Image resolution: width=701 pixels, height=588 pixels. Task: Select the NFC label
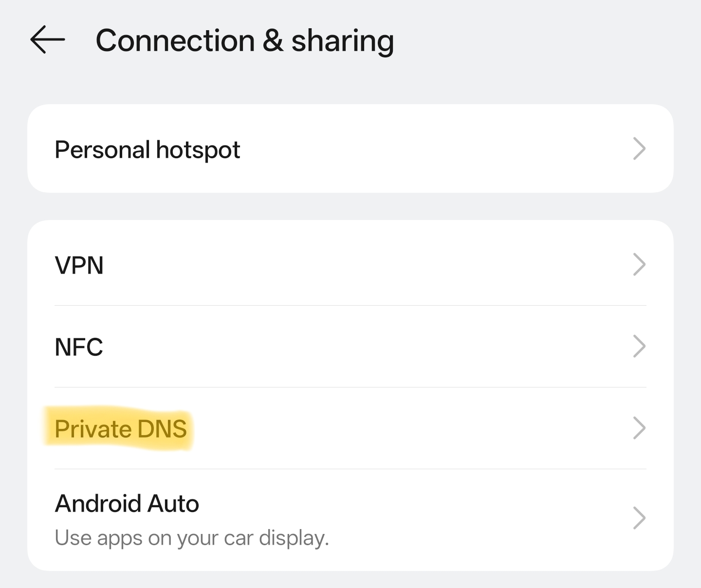point(79,347)
